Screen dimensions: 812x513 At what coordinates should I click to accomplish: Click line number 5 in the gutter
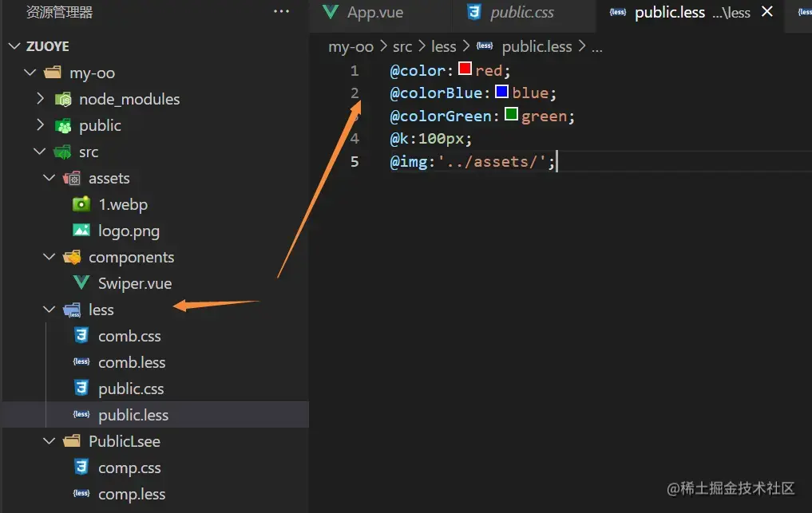pos(355,161)
